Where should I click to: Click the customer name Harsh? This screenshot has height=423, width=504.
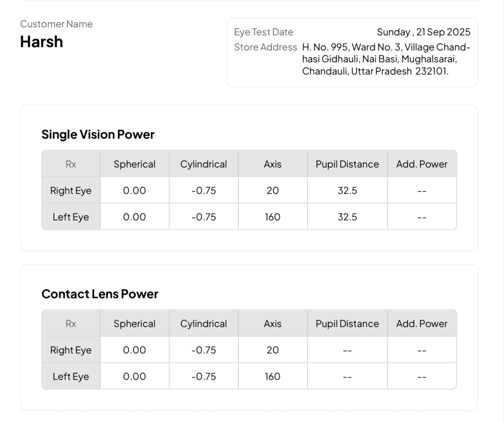[42, 42]
